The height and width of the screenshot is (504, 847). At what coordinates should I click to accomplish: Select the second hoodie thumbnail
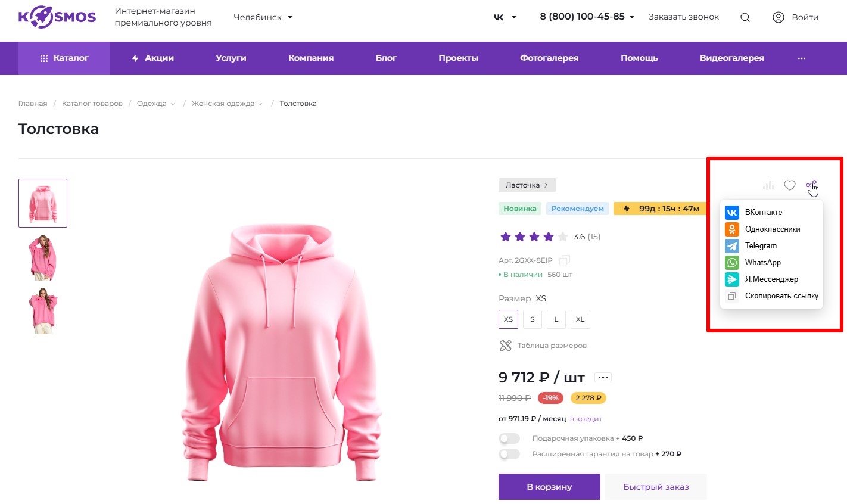(x=43, y=257)
